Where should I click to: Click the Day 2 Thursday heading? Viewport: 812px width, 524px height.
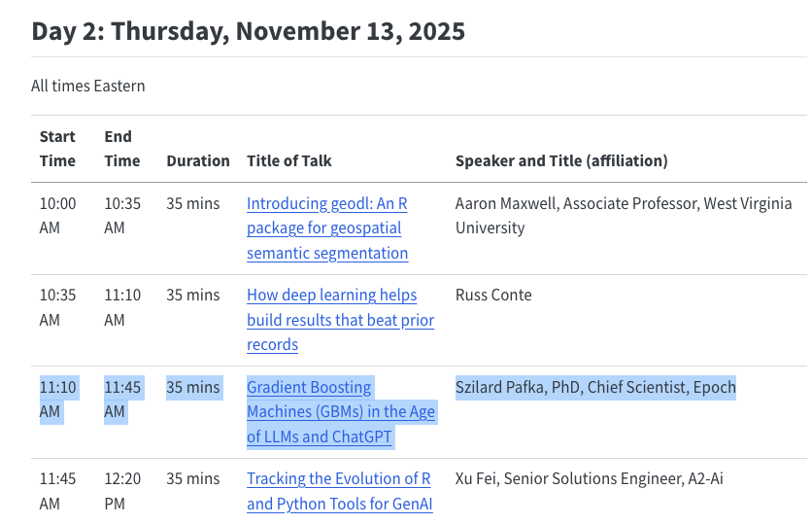pos(248,30)
